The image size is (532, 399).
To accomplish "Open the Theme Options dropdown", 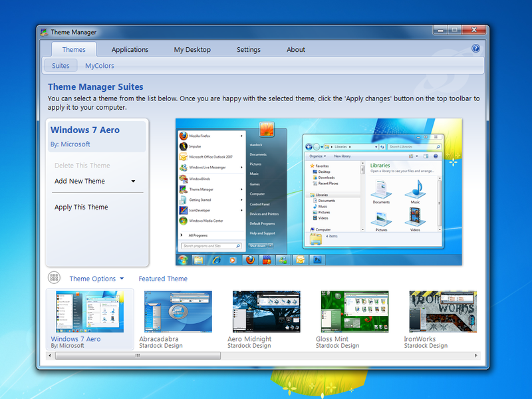I will [x=96, y=279].
